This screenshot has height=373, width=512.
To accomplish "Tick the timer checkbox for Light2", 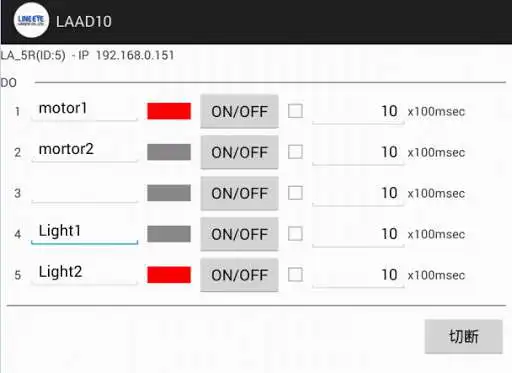I will point(295,275).
